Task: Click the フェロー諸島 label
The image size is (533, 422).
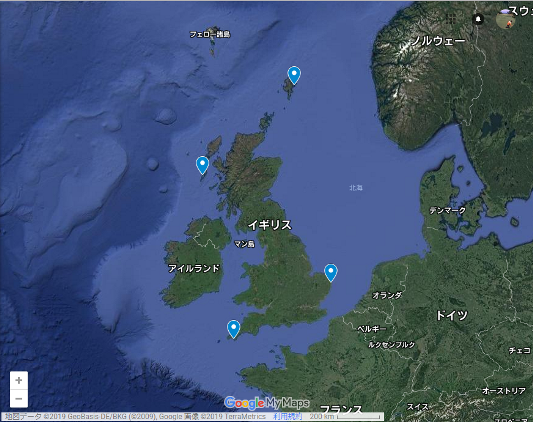Action: [210, 34]
